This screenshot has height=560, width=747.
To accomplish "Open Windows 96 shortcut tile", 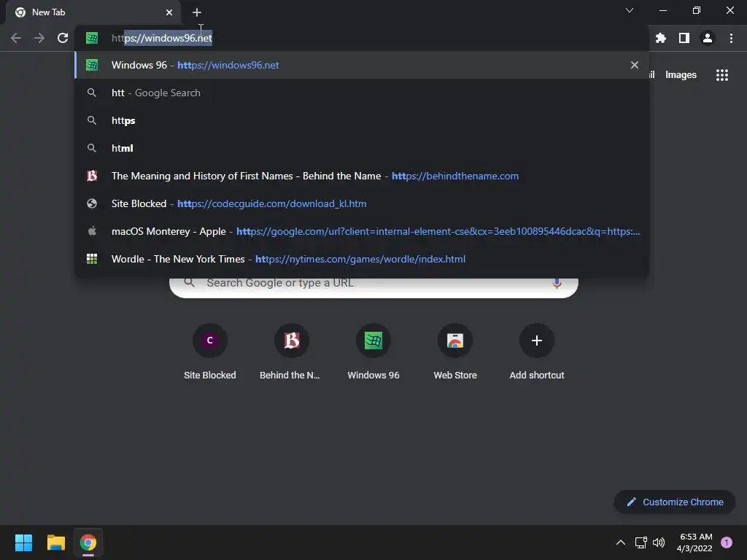I will click(x=373, y=352).
